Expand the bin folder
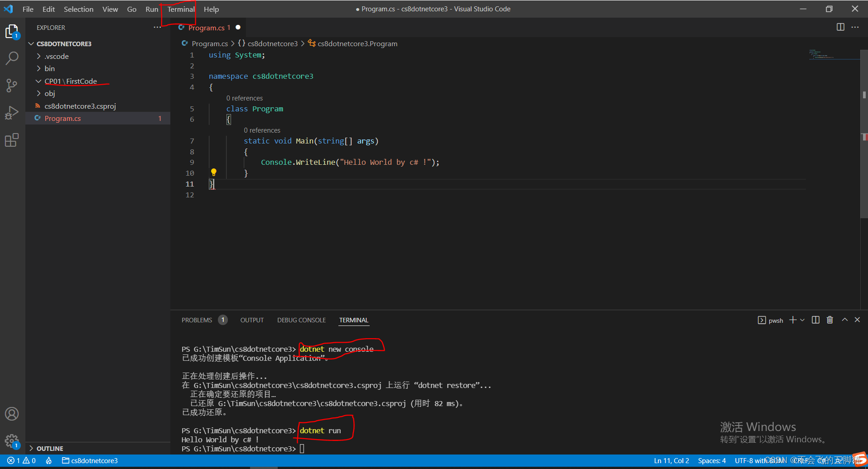The width and height of the screenshot is (868, 469). (98, 68)
